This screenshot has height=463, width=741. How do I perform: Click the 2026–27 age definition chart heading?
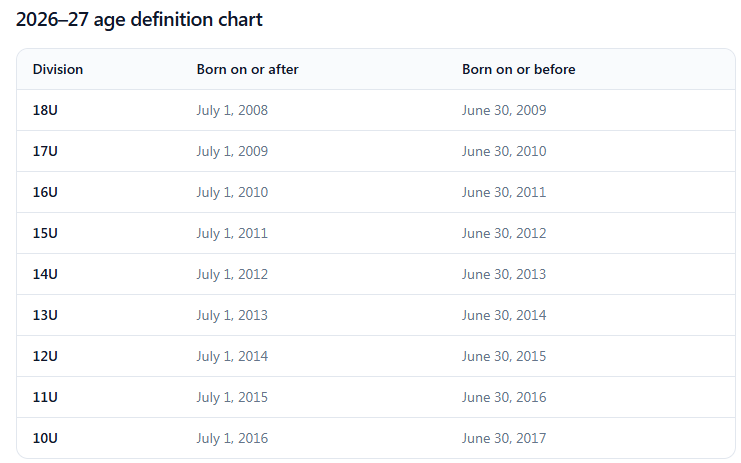click(139, 20)
